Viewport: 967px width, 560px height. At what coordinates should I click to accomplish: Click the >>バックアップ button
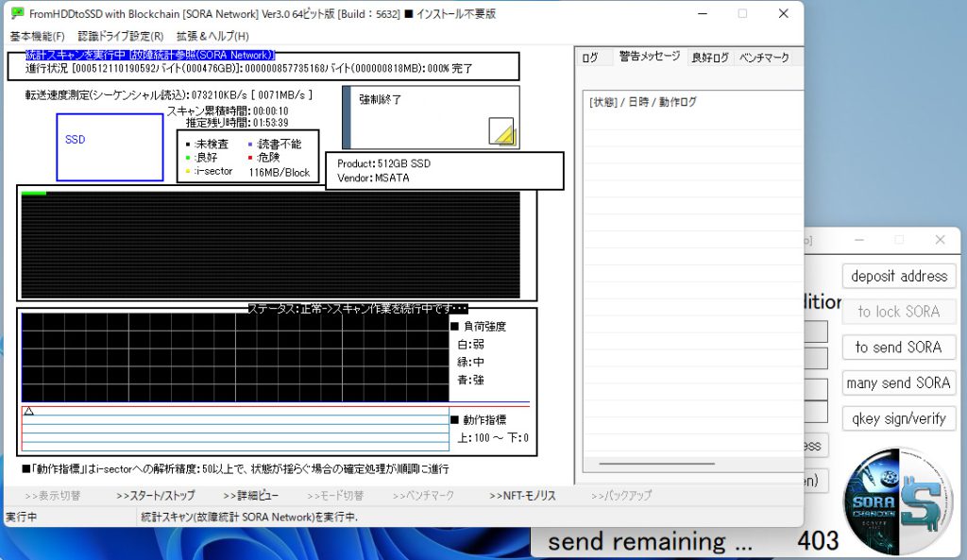pyautogui.click(x=621, y=495)
